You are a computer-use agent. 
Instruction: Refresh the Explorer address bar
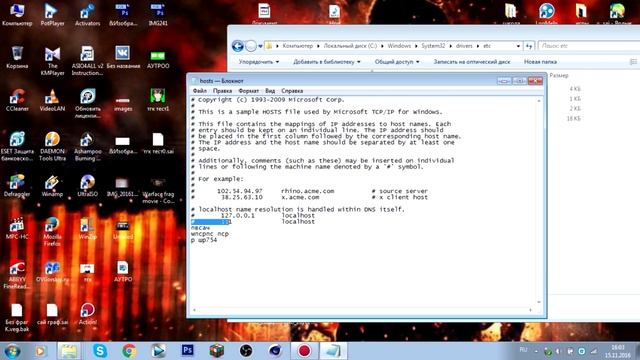(529, 46)
